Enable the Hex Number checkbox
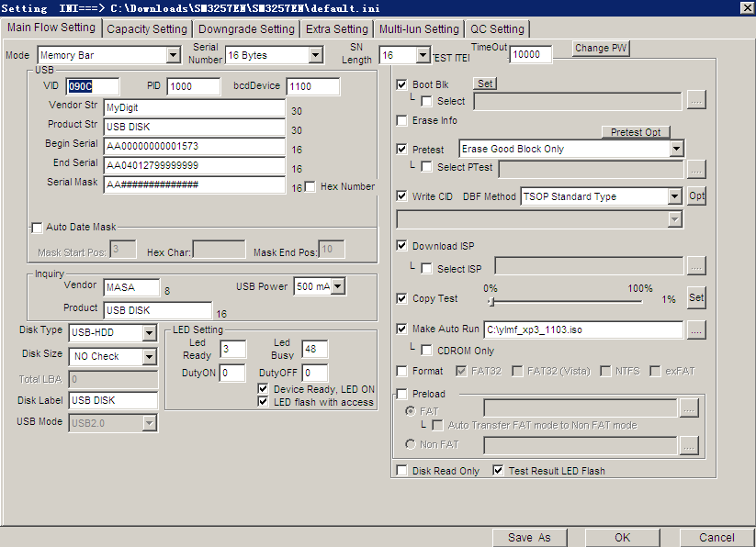 pos(310,186)
